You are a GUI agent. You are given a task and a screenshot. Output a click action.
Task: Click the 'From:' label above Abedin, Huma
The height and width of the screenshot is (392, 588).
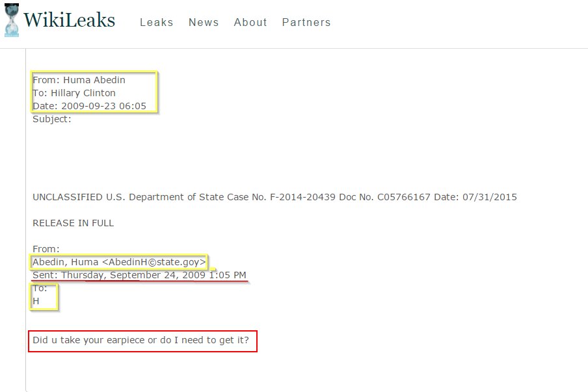pos(46,249)
